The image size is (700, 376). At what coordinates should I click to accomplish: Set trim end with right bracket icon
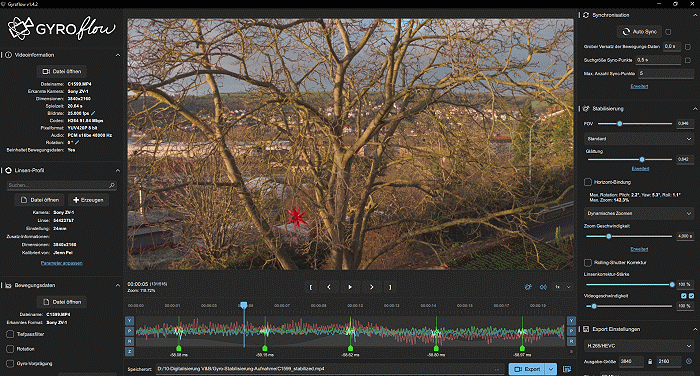[x=390, y=287]
